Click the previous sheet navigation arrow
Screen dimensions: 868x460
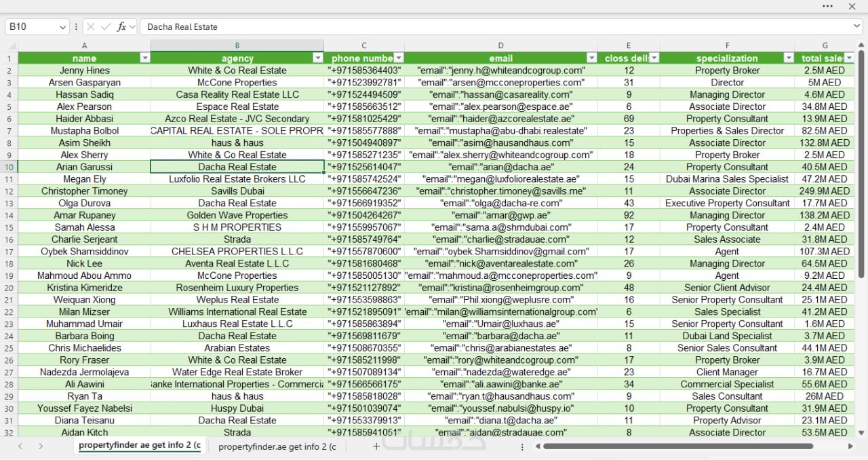click(x=20, y=446)
